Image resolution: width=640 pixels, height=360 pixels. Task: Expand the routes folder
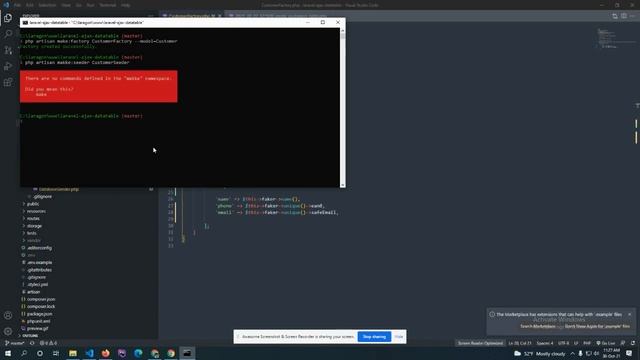click(33, 219)
